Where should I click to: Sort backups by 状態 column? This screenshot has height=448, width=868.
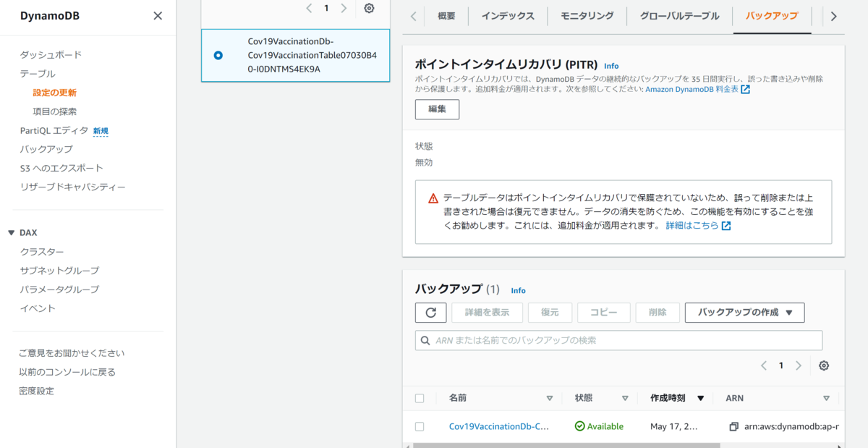[x=624, y=398]
